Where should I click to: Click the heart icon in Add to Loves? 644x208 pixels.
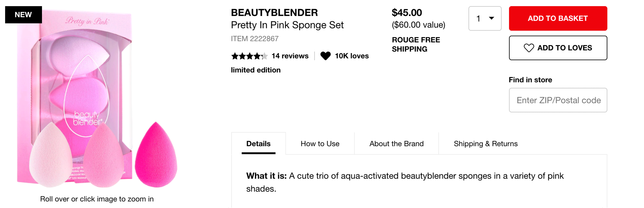coord(528,48)
